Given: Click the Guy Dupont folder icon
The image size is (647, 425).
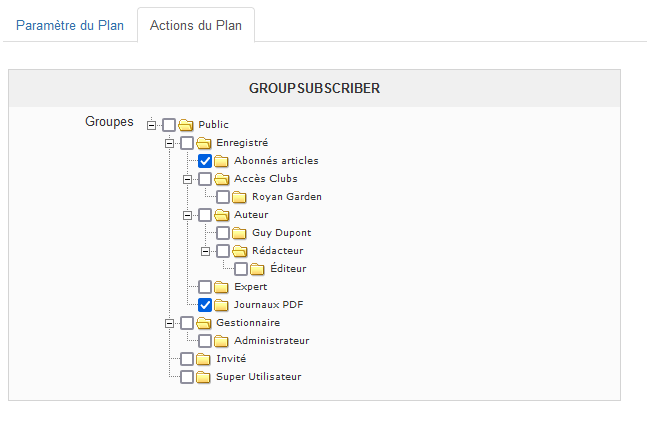Looking at the screenshot, I should [x=240, y=233].
